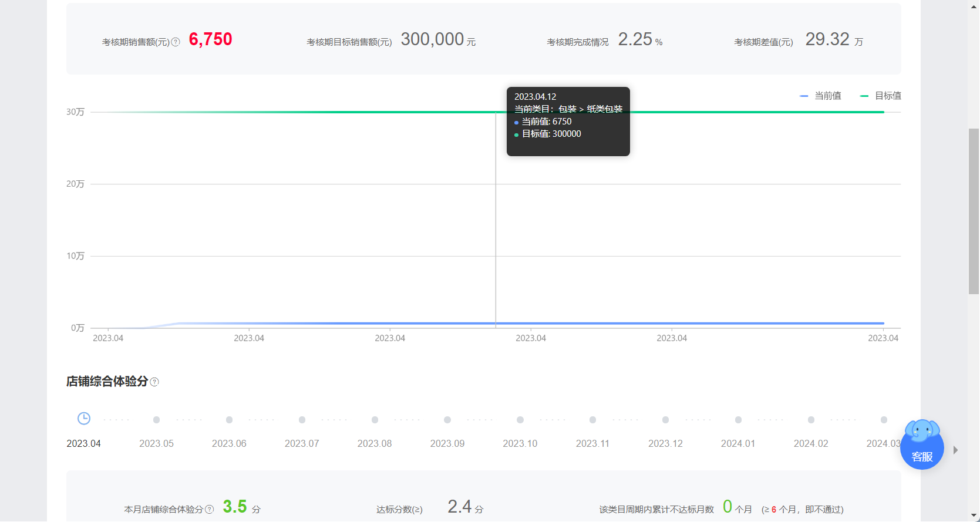The height and width of the screenshot is (522, 980).
Task: Click the 20万 y-axis label
Action: [75, 184]
